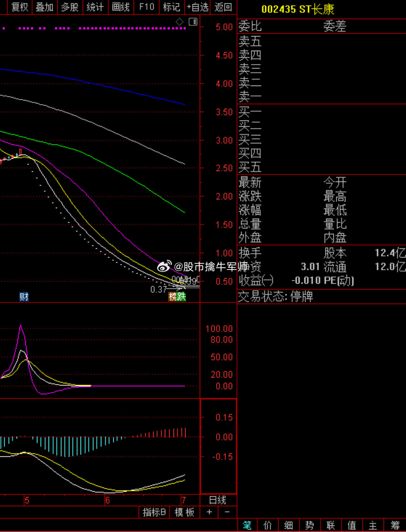This screenshot has height=532, width=406.
Task: Add stock via +自选 button
Action: pyautogui.click(x=198, y=7)
